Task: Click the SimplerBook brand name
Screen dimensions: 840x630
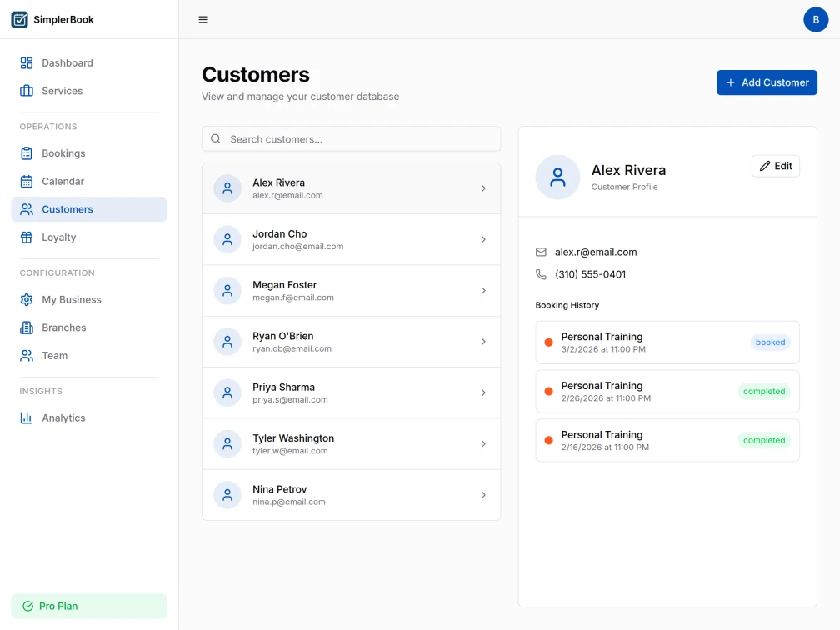Action: pos(63,19)
